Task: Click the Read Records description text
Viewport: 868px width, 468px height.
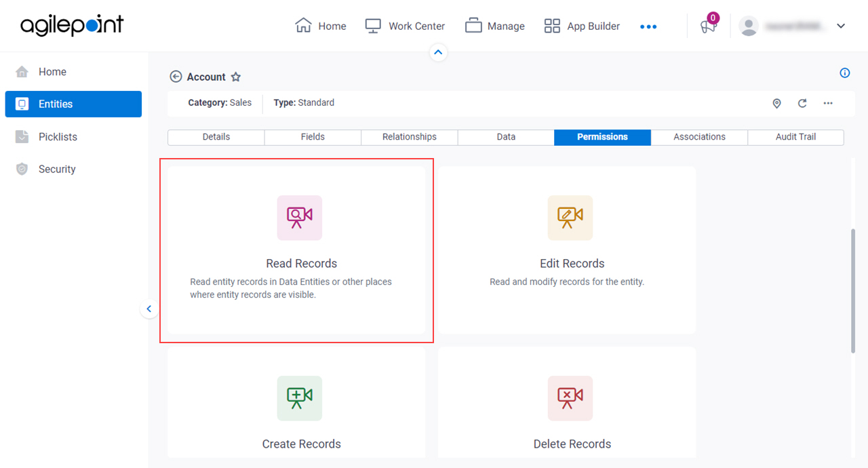Action: (291, 288)
